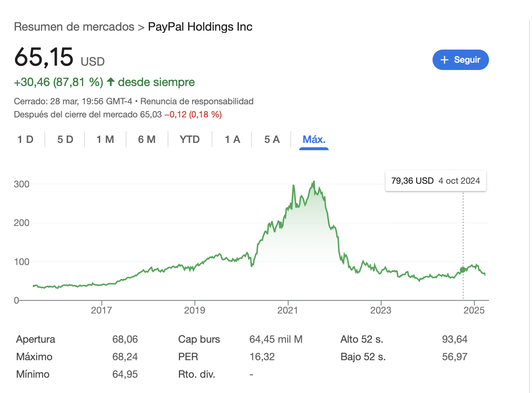The image size is (532, 393).
Task: Click the +30,46 (87,81 %) change text
Action: click(58, 82)
